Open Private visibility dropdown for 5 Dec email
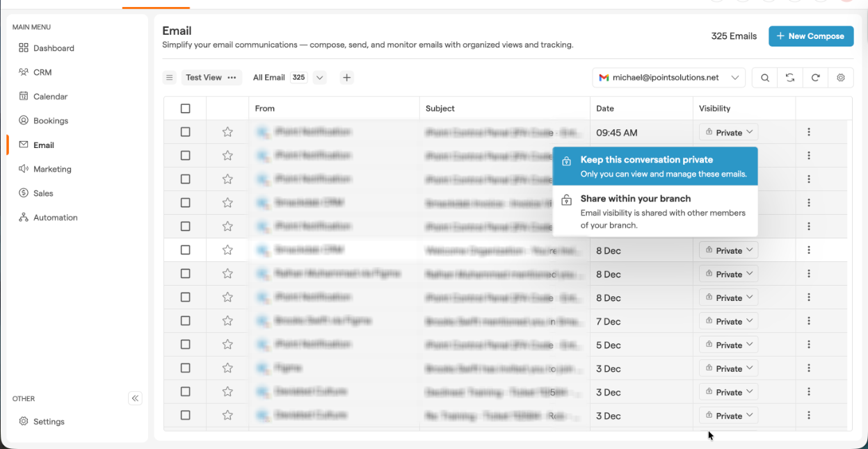Viewport: 868px width, 449px height. tap(728, 345)
